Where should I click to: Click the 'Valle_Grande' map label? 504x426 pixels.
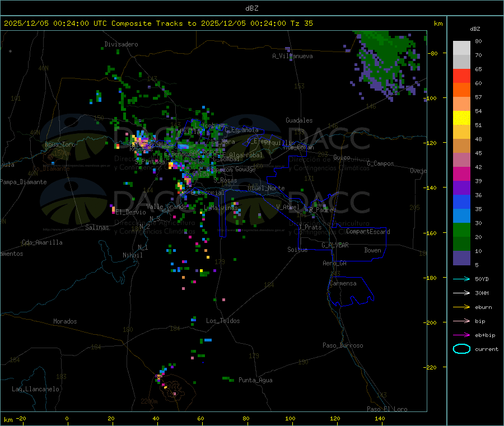166,207
